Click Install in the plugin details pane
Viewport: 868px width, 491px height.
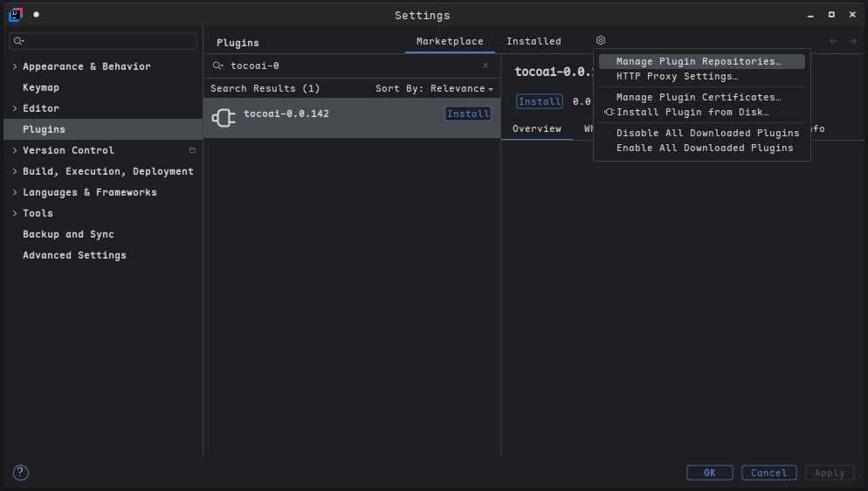pyautogui.click(x=539, y=101)
